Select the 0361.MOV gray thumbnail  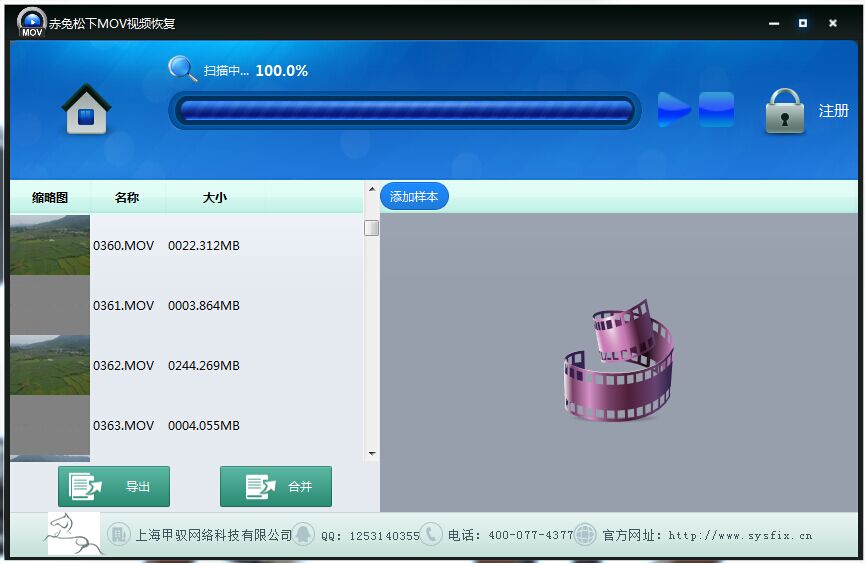50,305
